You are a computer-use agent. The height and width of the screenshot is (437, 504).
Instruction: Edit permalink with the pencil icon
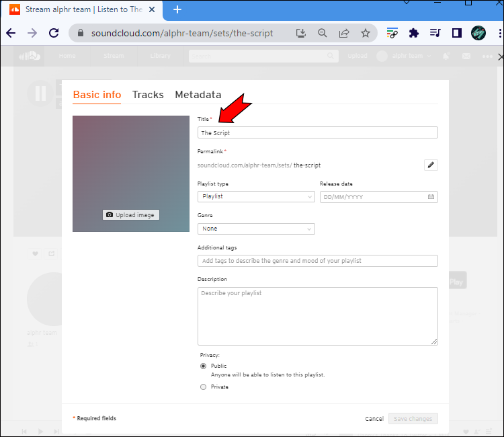pyautogui.click(x=431, y=165)
